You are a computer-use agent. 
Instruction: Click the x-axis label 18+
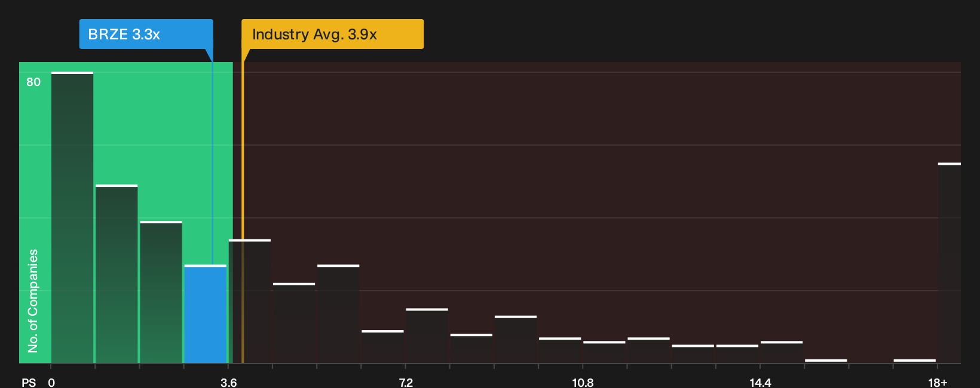[x=938, y=383]
